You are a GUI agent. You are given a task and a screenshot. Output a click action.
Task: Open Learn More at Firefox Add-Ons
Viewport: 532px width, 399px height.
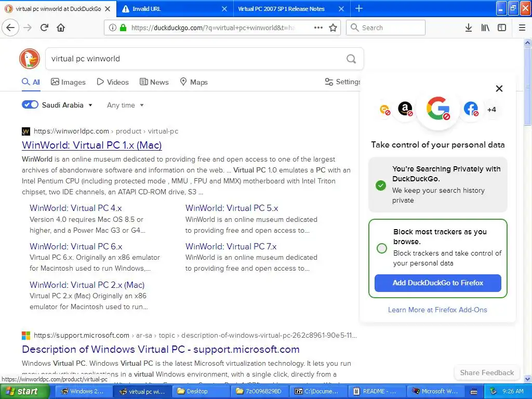click(437, 310)
